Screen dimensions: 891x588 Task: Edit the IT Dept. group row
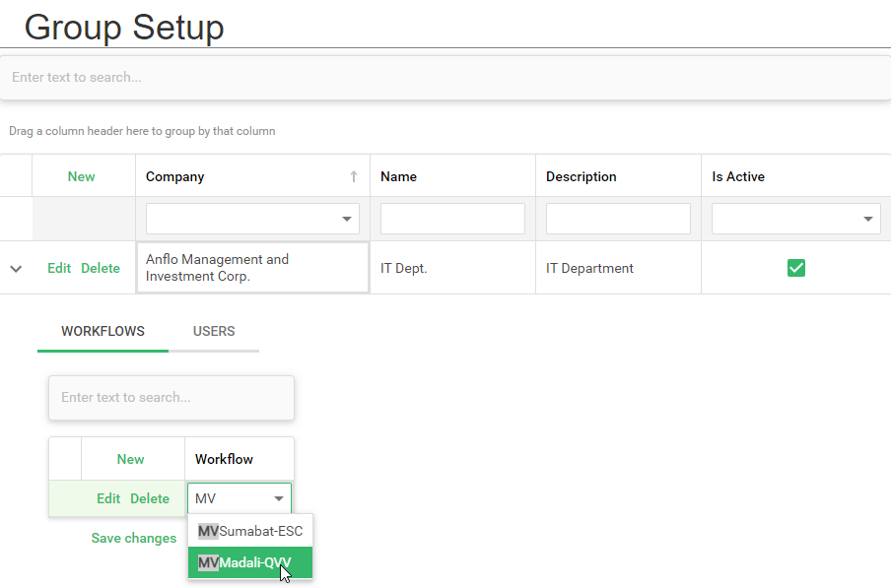pos(59,268)
